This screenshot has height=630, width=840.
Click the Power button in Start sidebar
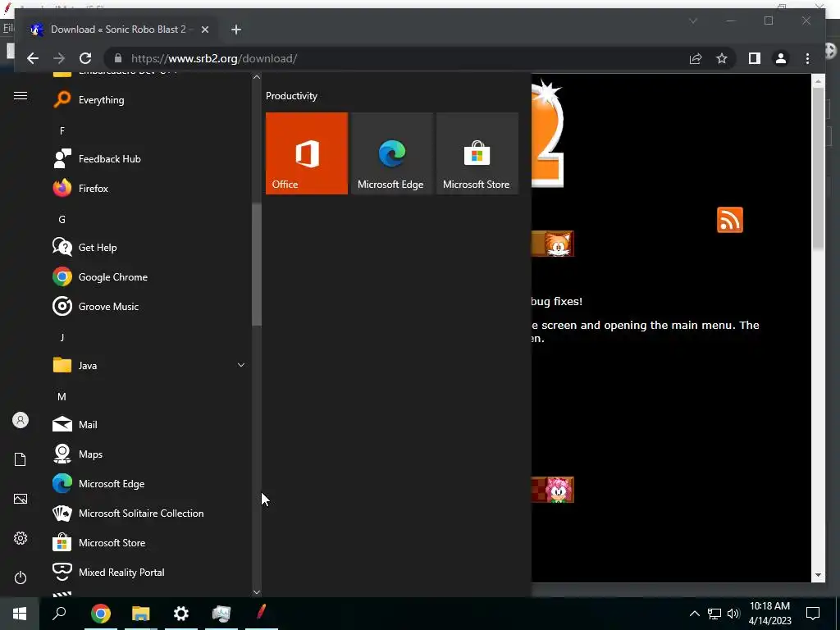coord(21,577)
